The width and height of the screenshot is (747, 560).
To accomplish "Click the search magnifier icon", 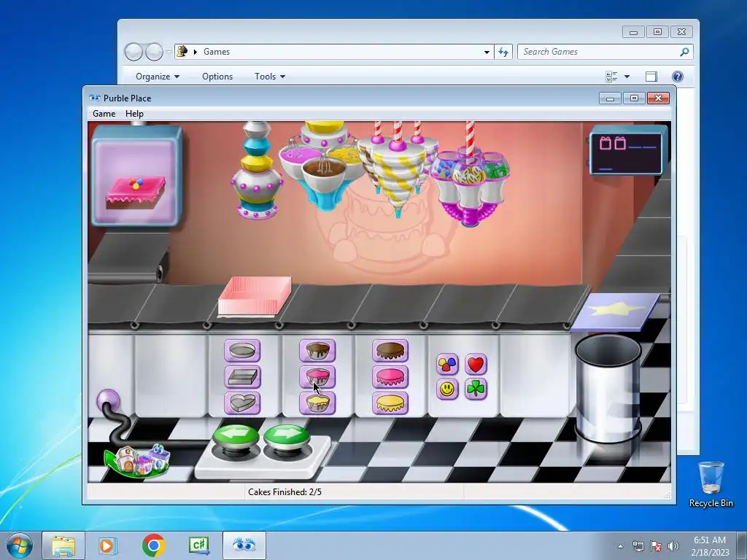I will point(684,52).
